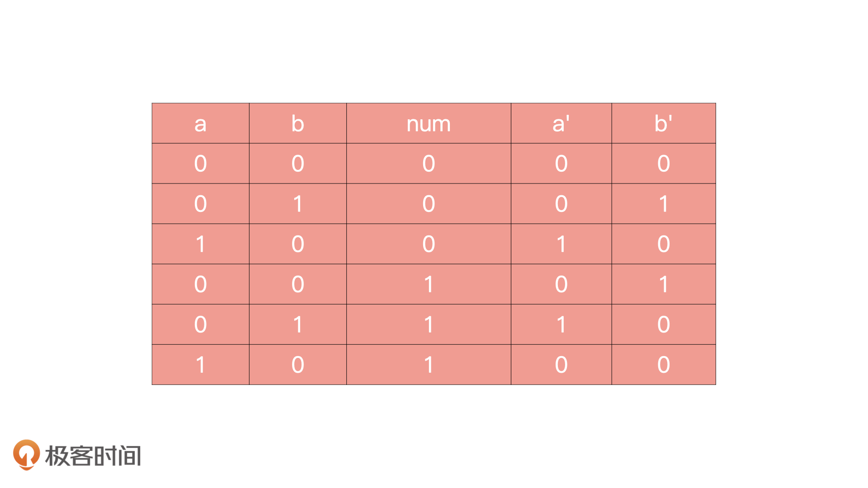
Task: Click column a cell in last row
Action: point(200,365)
